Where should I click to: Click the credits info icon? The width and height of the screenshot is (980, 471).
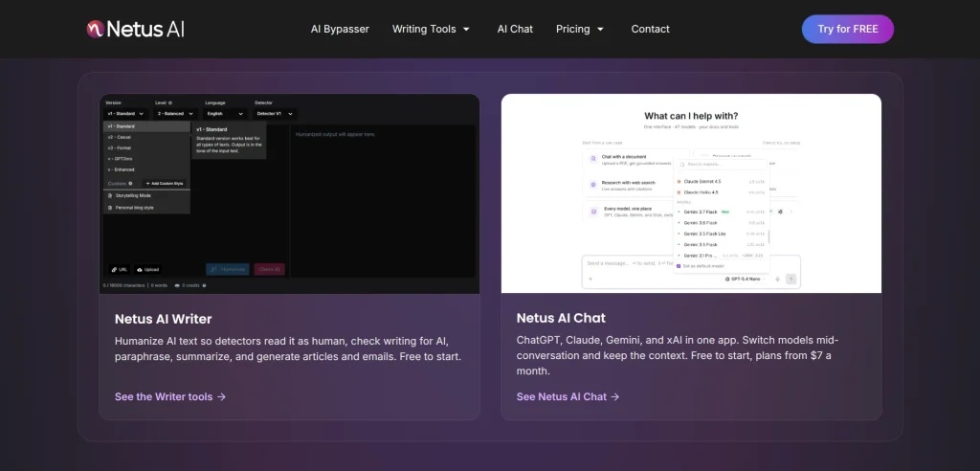click(205, 285)
